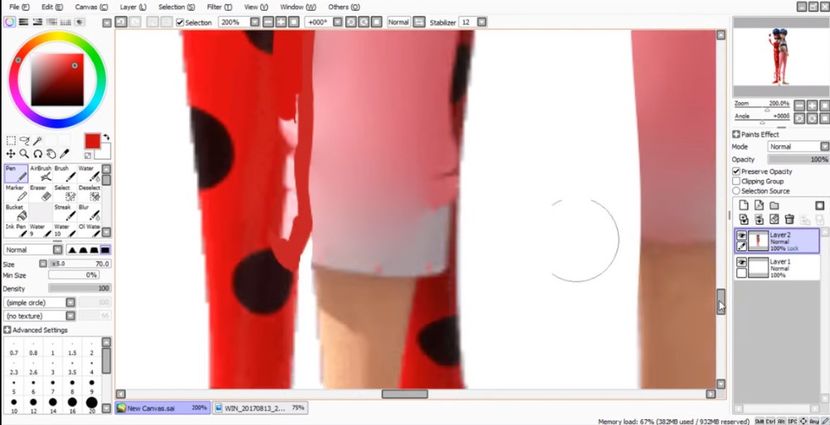Click the navigator canvas thumbnail
Viewport: 830px width, 425px height.
[x=780, y=57]
